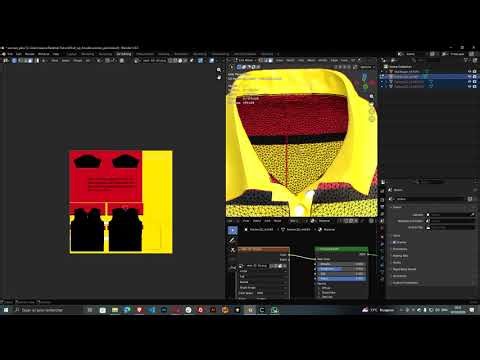The image size is (480, 360).
Task: Switch to the Layout workspace tab
Action: [71, 54]
